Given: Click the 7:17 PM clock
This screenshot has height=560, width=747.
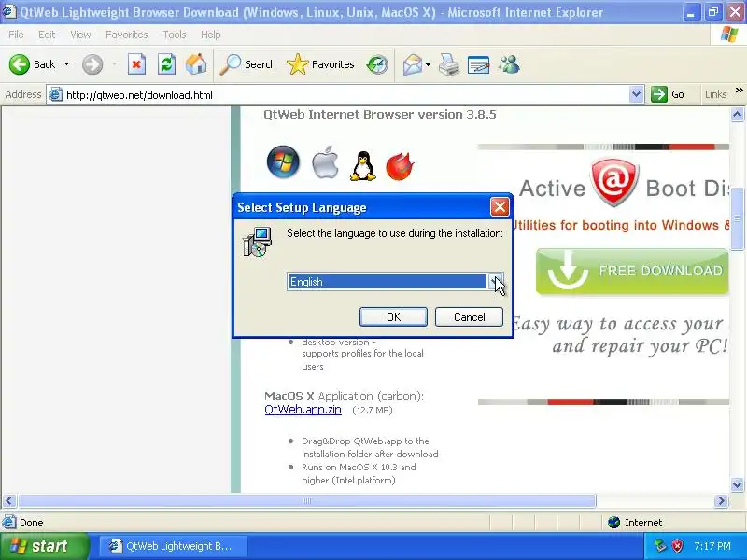Looking at the screenshot, I should pyautogui.click(x=712, y=546).
